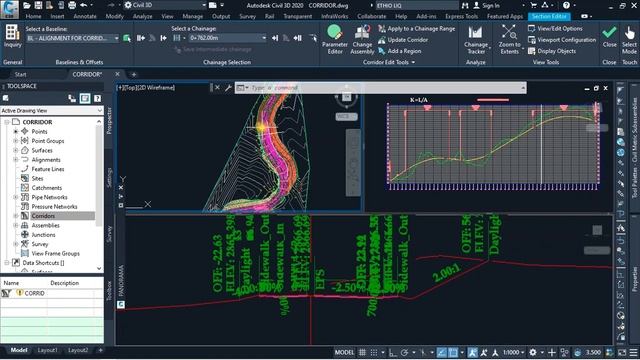Click Add a Region
This screenshot has width=640, height=360.
pos(400,51)
